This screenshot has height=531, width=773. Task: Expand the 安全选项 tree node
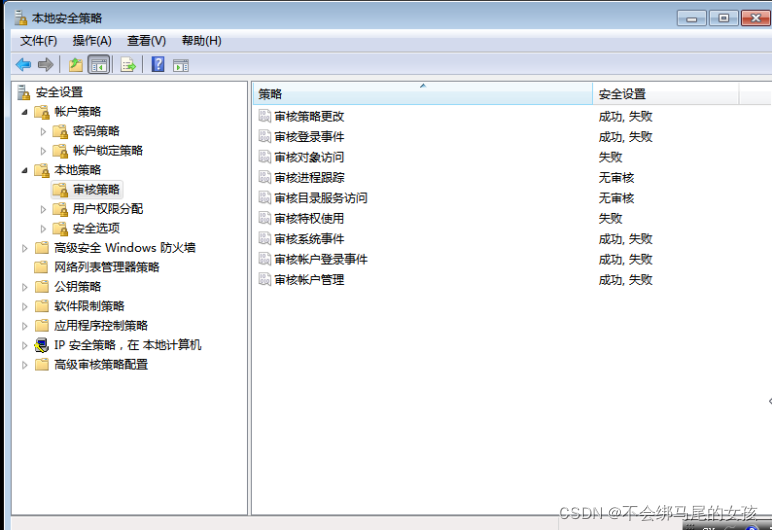pos(43,229)
